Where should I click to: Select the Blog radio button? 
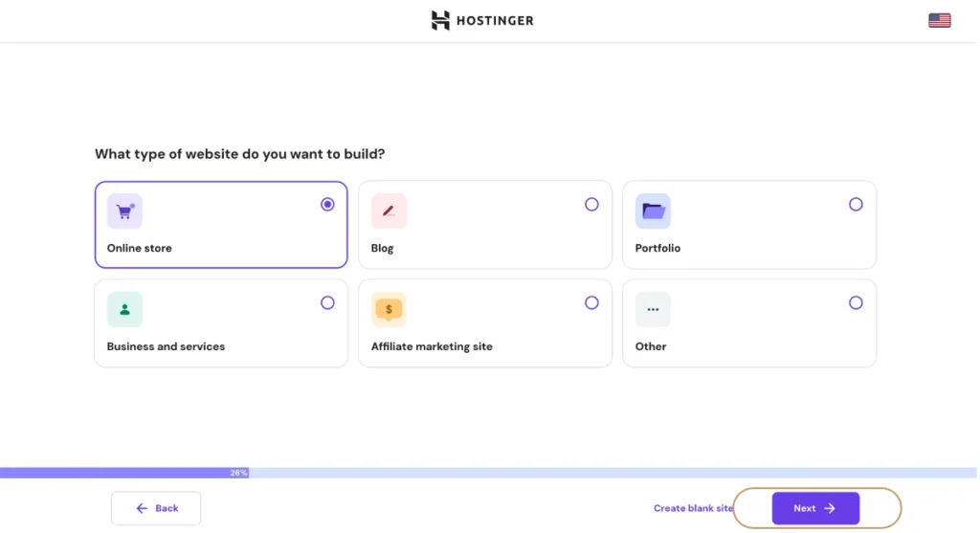point(591,205)
